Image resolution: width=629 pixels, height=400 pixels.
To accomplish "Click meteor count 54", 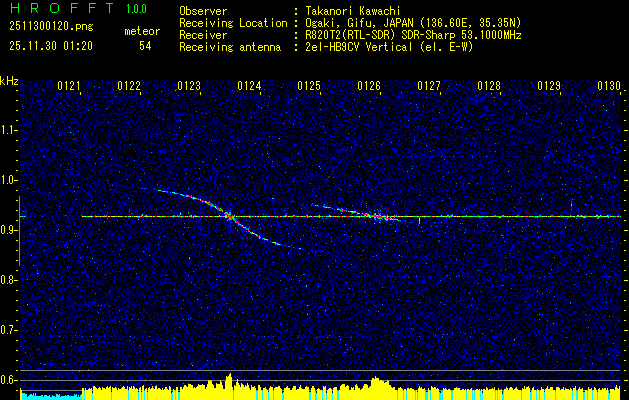I will (145, 46).
